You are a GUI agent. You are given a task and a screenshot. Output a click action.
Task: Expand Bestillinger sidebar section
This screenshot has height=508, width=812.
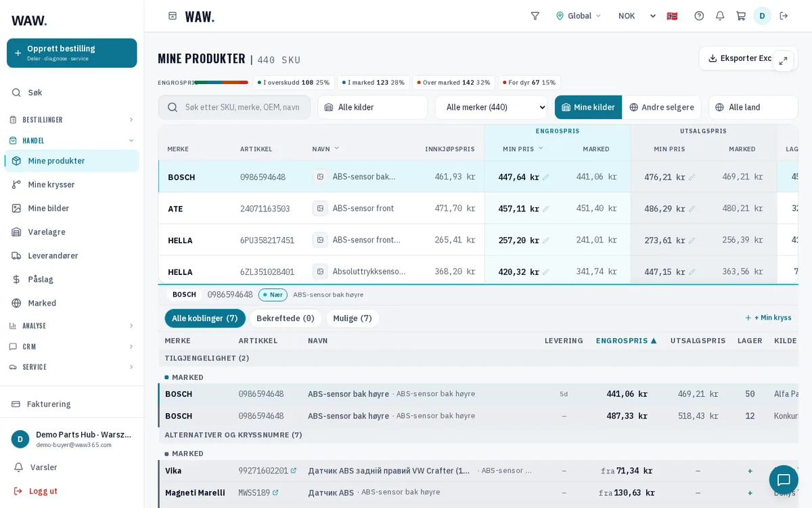[72, 120]
